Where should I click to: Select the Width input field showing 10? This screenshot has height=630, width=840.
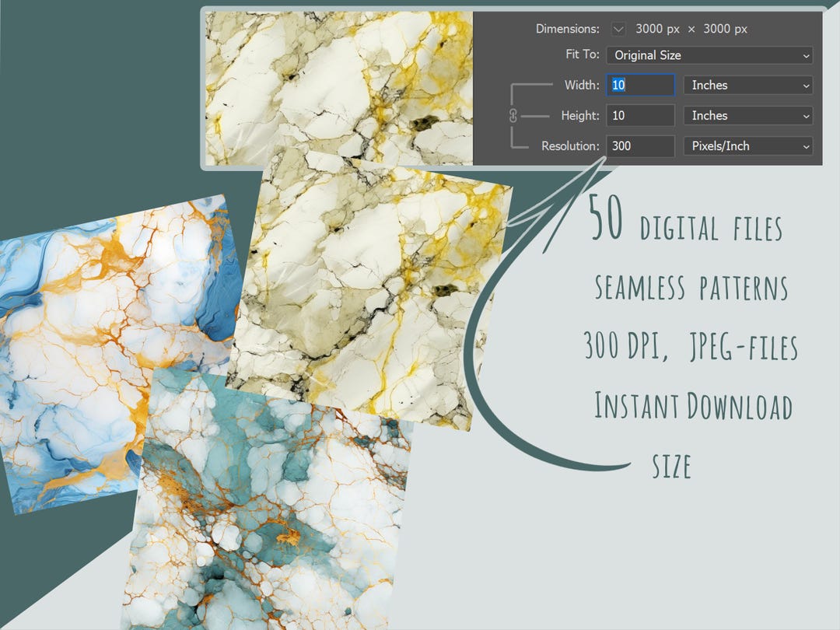pyautogui.click(x=639, y=85)
